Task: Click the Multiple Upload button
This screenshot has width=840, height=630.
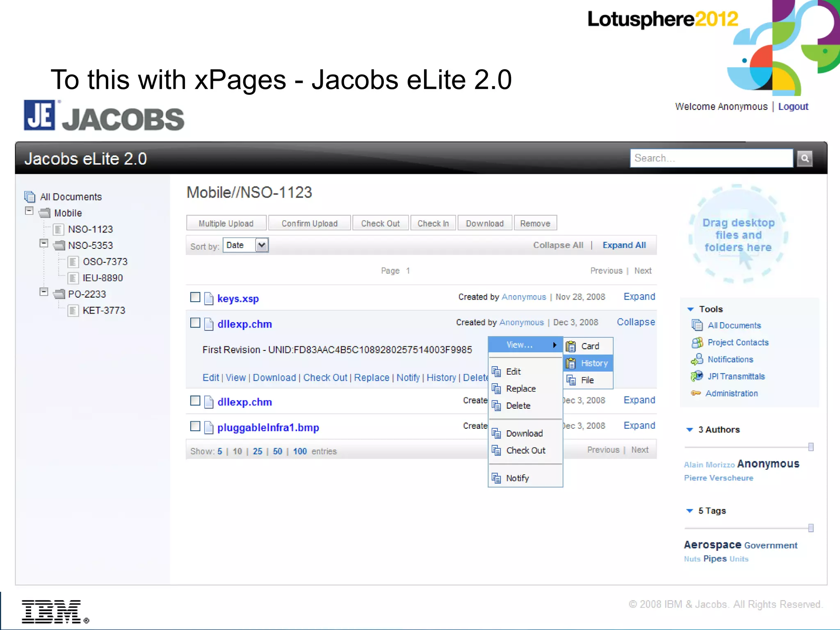Action: [x=226, y=223]
